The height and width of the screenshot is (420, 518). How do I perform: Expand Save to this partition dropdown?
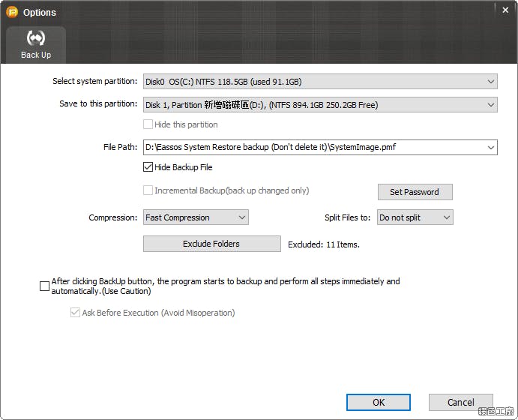(x=320, y=105)
